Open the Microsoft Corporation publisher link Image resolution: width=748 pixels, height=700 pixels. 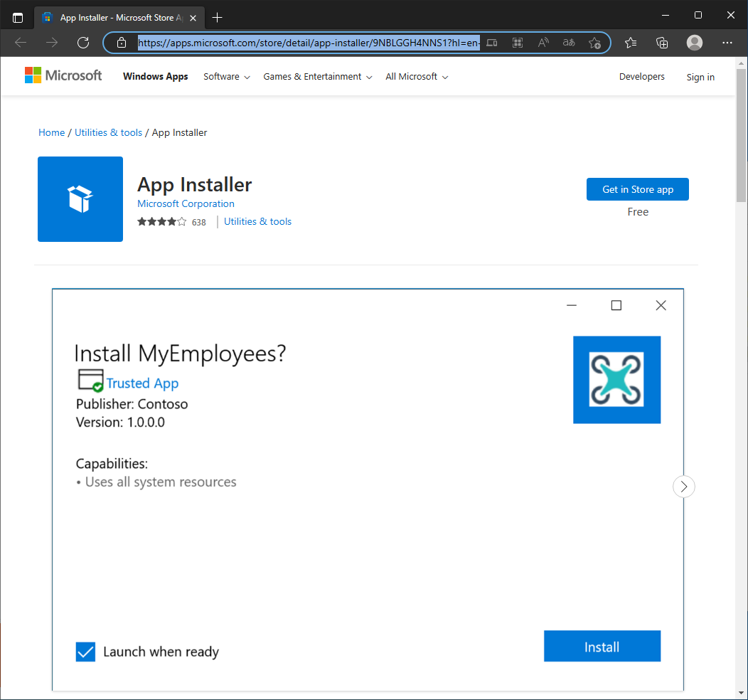tap(186, 203)
